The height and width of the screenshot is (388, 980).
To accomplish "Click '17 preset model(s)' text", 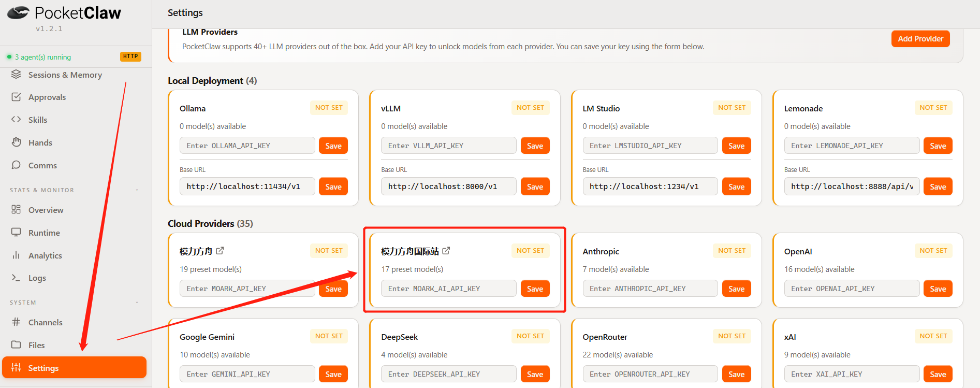I will pyautogui.click(x=412, y=269).
